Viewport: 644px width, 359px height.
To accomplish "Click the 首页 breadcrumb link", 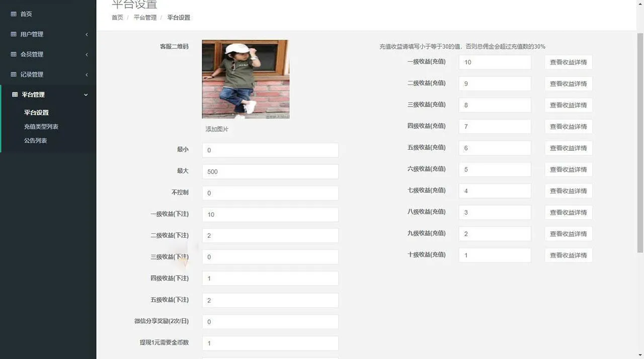I will coord(117,17).
